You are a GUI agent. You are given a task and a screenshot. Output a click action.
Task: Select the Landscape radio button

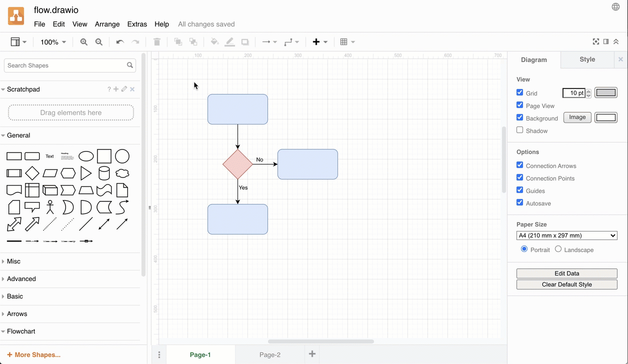click(x=557, y=248)
